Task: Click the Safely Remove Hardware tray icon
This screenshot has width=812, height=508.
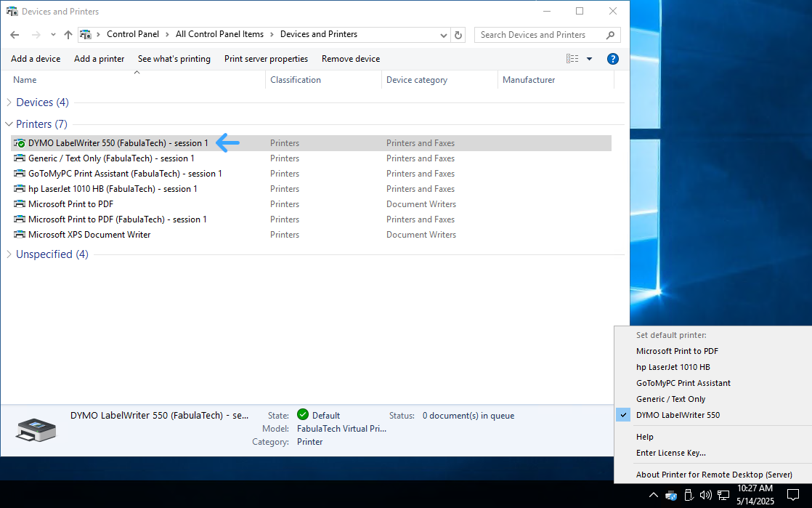Action: 689,495
